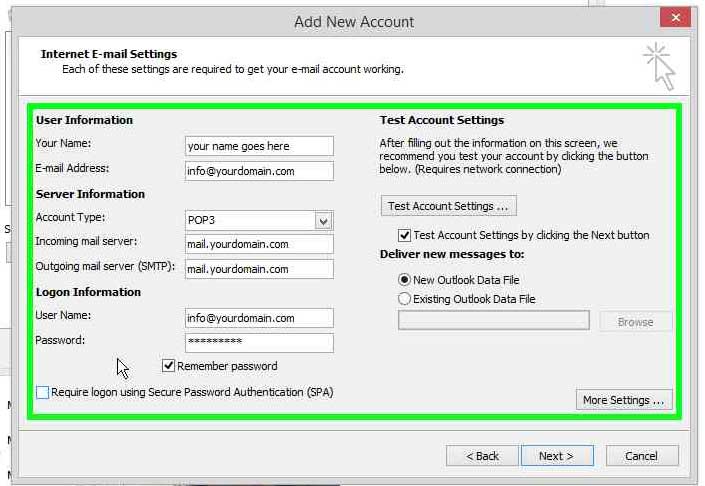Click the wizard cursor icon in header
Viewport: 705px width, 486px height.
point(659,65)
